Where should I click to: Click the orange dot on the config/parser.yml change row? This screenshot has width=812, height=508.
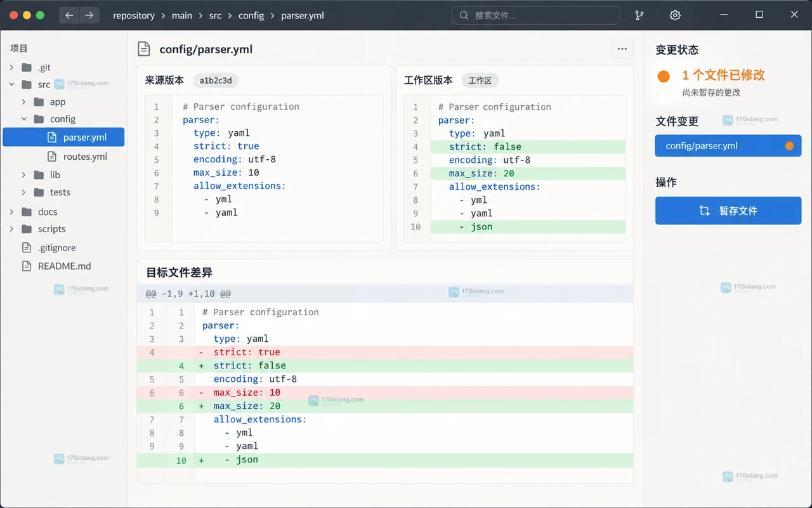(x=789, y=146)
